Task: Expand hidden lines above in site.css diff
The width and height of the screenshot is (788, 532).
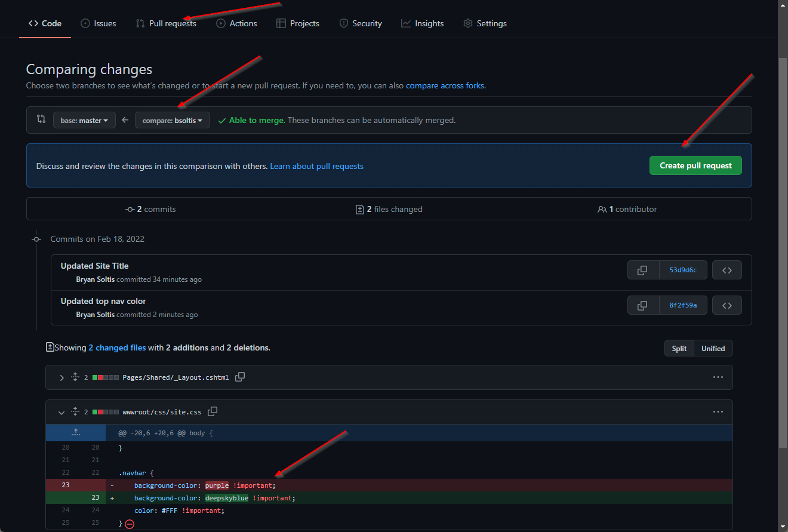Action: click(76, 432)
